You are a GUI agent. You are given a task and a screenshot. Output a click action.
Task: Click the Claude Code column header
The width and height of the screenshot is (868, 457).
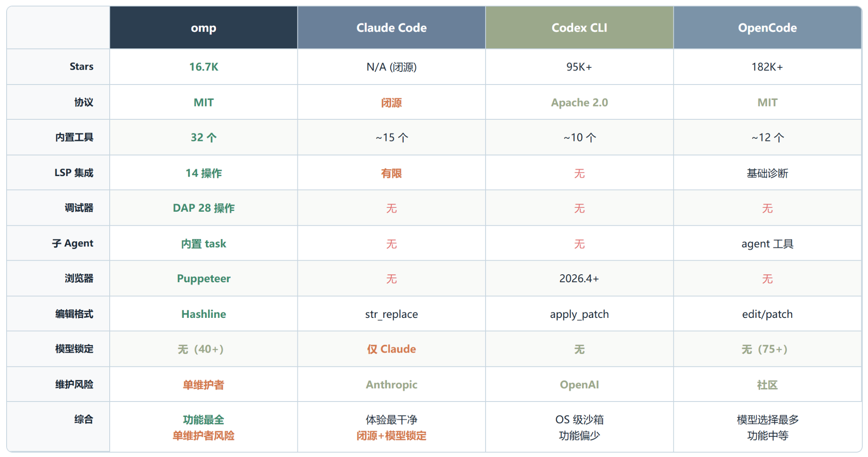[x=391, y=28]
